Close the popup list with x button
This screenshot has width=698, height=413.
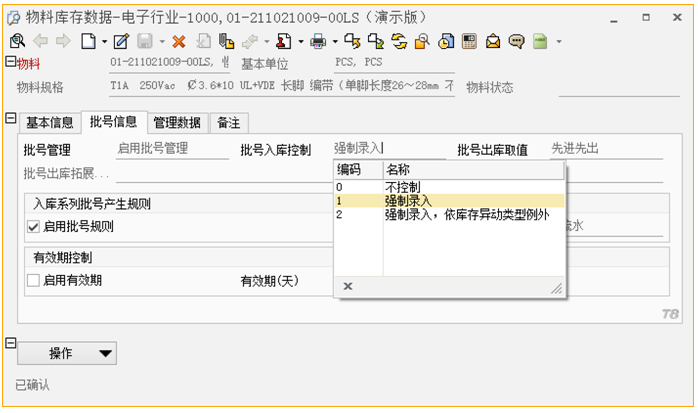coord(348,286)
